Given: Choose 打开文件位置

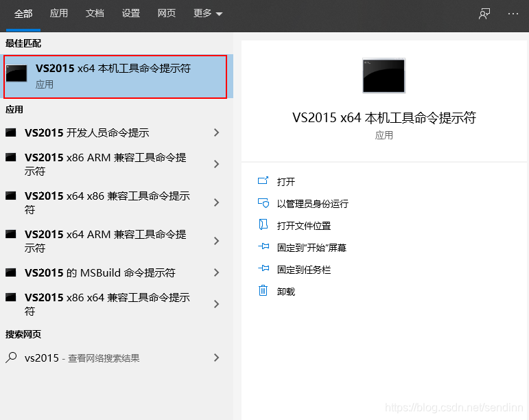Looking at the screenshot, I should click(x=304, y=226).
